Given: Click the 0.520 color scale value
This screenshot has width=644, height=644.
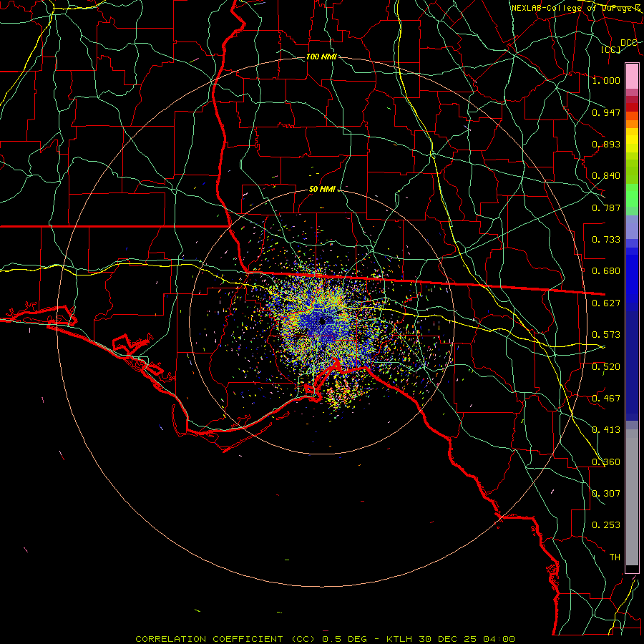Looking at the screenshot, I should point(606,367).
